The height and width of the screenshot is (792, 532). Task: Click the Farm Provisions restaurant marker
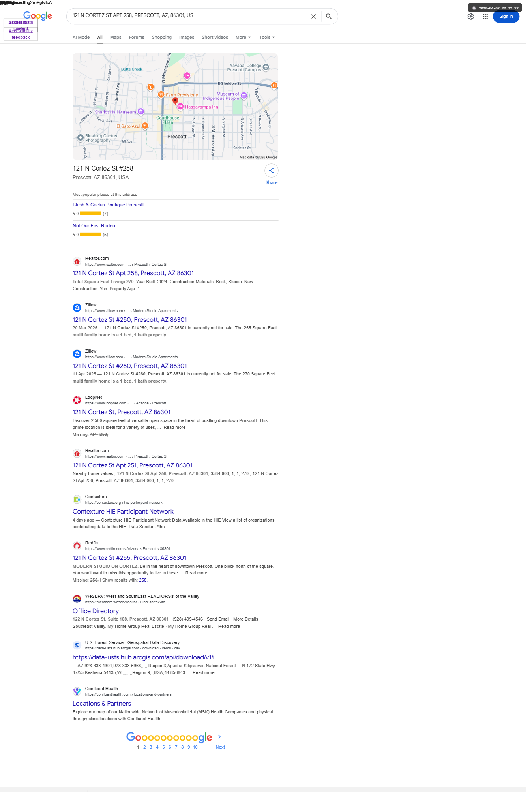click(161, 94)
